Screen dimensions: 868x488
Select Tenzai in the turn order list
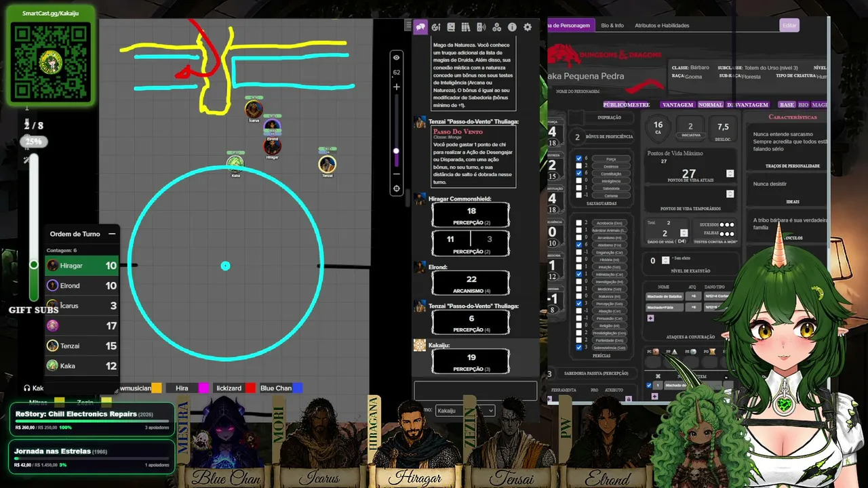[x=82, y=346]
